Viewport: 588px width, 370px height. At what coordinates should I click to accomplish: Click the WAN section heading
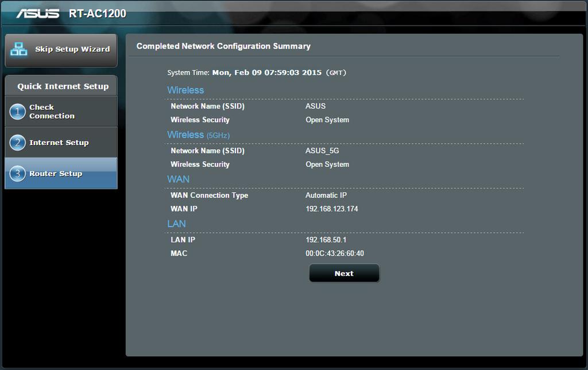[178, 180]
